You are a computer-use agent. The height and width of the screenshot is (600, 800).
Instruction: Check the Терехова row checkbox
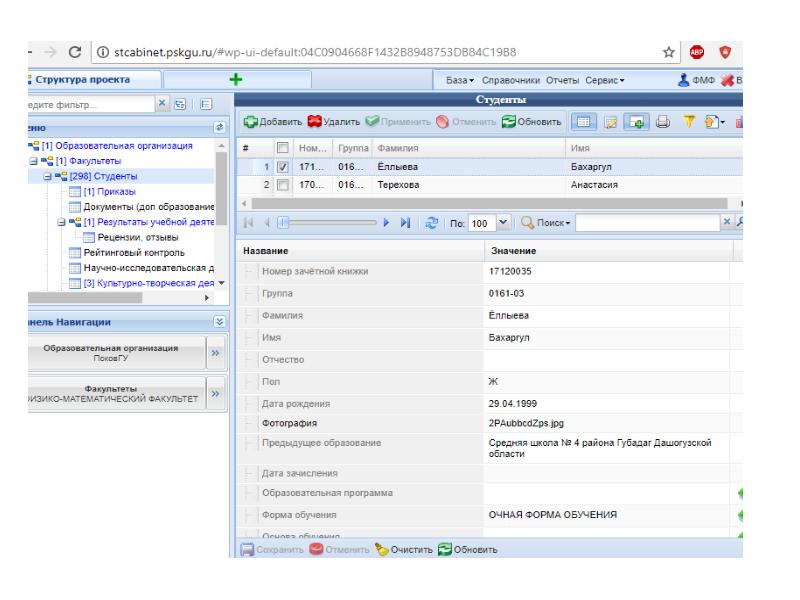coord(282,185)
